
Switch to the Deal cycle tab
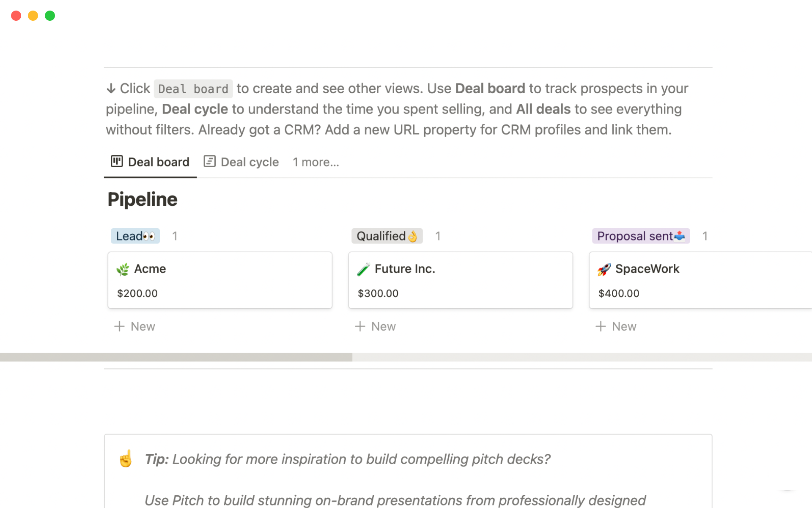click(241, 162)
